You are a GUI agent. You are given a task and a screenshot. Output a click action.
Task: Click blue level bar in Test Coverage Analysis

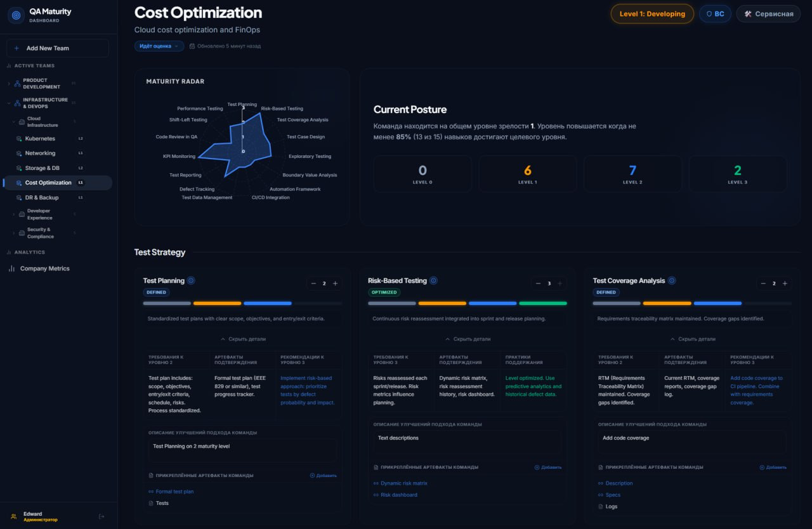coord(717,303)
